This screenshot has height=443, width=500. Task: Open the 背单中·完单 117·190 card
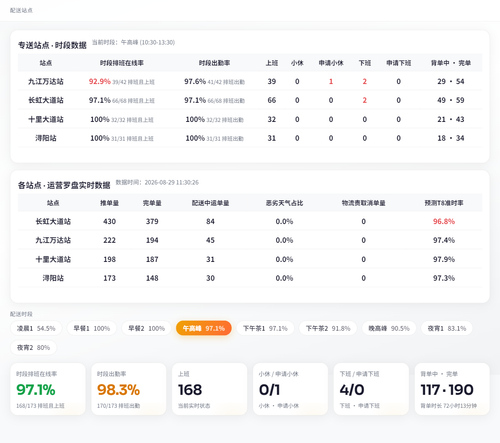[452, 389]
